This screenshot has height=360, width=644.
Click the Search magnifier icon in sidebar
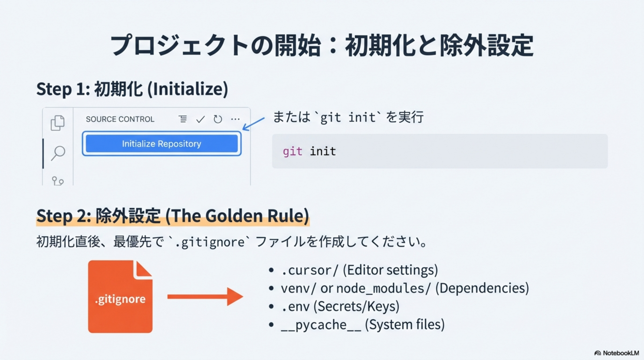[58, 153]
